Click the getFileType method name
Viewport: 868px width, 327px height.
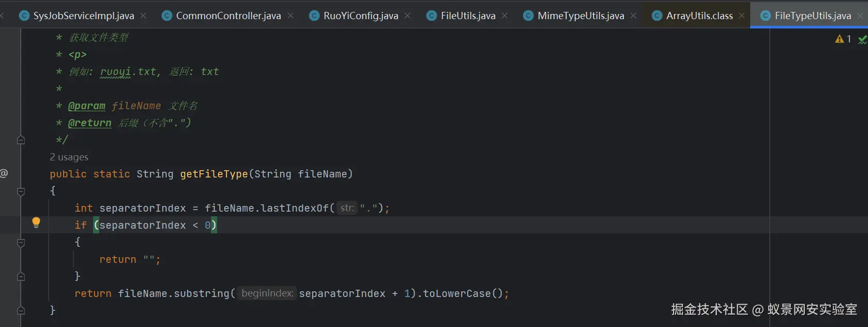click(x=214, y=174)
